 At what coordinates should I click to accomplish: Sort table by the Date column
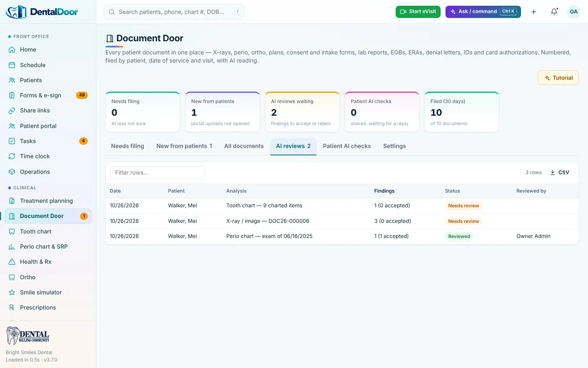click(x=115, y=191)
